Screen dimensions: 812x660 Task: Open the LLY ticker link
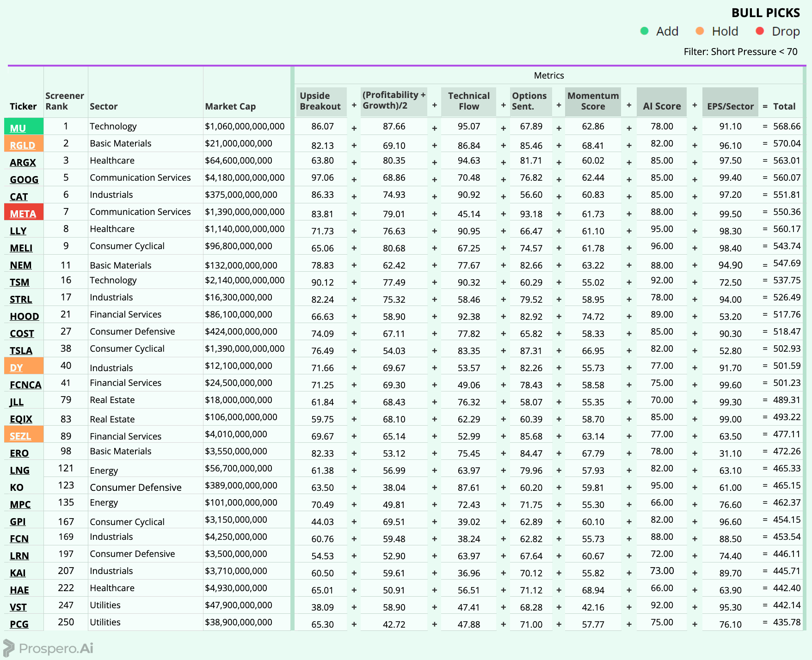(x=18, y=231)
